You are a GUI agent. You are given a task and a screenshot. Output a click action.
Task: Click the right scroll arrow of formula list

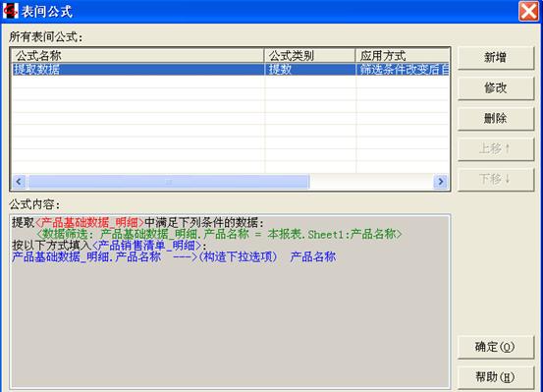(x=441, y=182)
